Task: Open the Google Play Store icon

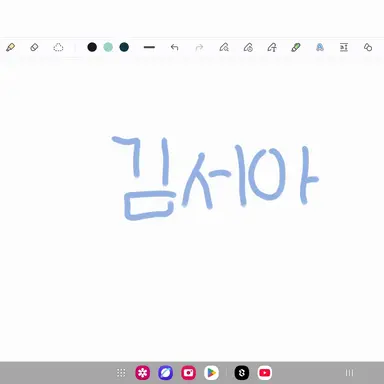Action: (212, 373)
